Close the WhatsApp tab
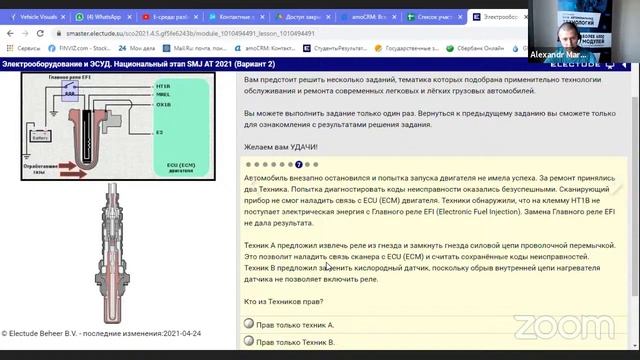The image size is (640, 360). point(129,17)
